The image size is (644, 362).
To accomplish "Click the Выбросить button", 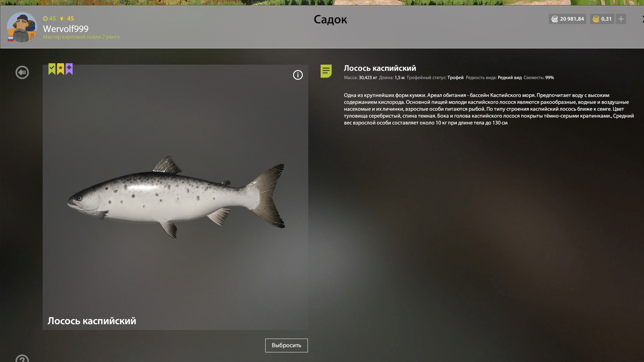I will point(286,345).
